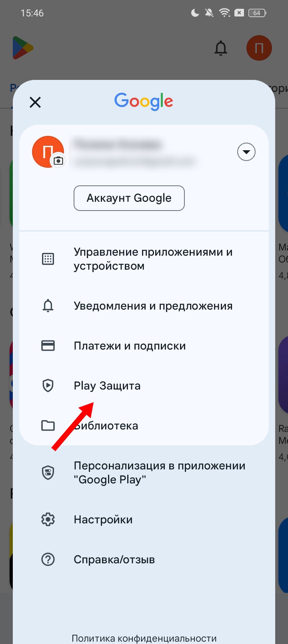Screen dimensions: 288x644
Task: Close the Google account dialog
Action: tap(35, 102)
